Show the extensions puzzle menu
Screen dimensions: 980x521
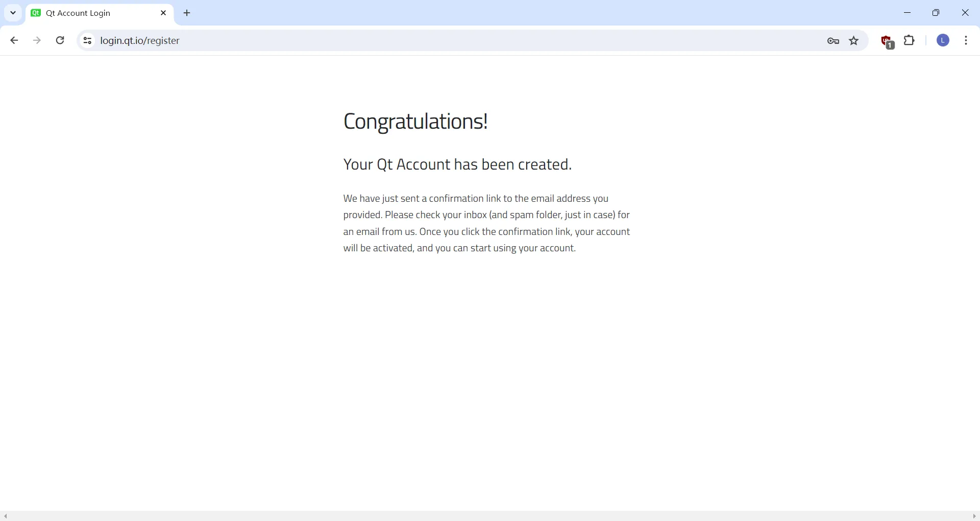(911, 41)
